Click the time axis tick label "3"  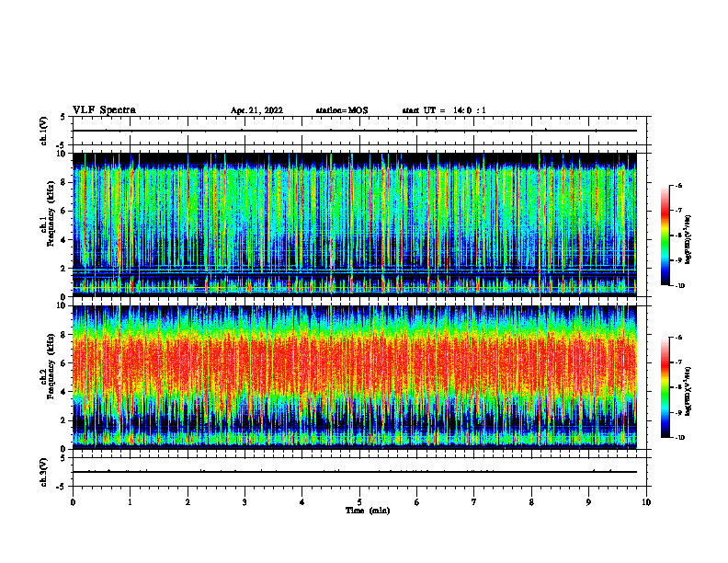(245, 502)
